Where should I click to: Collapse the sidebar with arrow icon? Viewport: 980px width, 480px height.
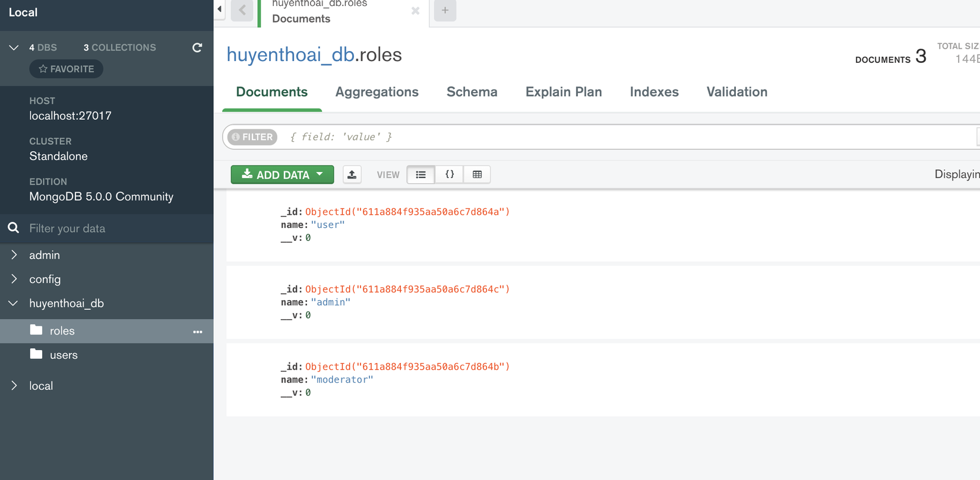pos(220,9)
